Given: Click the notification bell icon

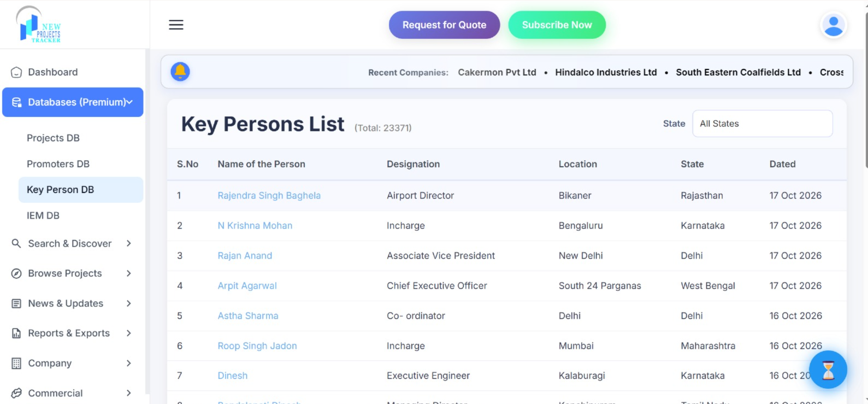Looking at the screenshot, I should click(x=180, y=72).
